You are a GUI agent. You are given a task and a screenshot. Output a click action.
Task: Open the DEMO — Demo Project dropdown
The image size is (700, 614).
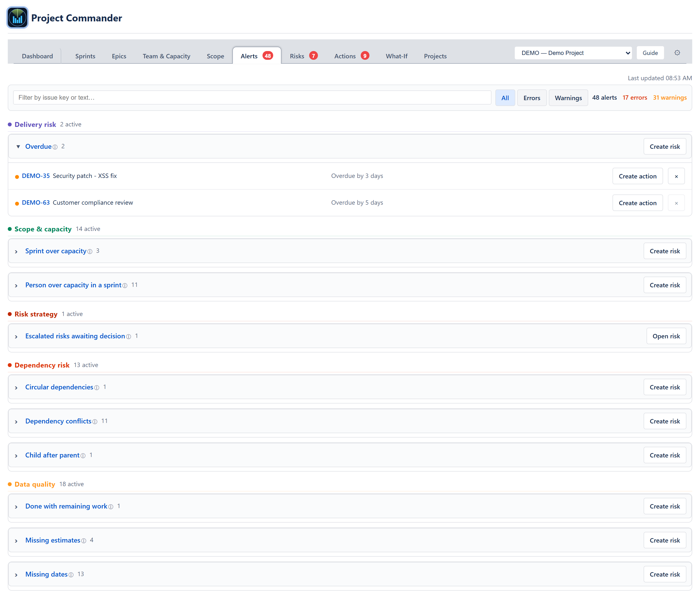573,53
